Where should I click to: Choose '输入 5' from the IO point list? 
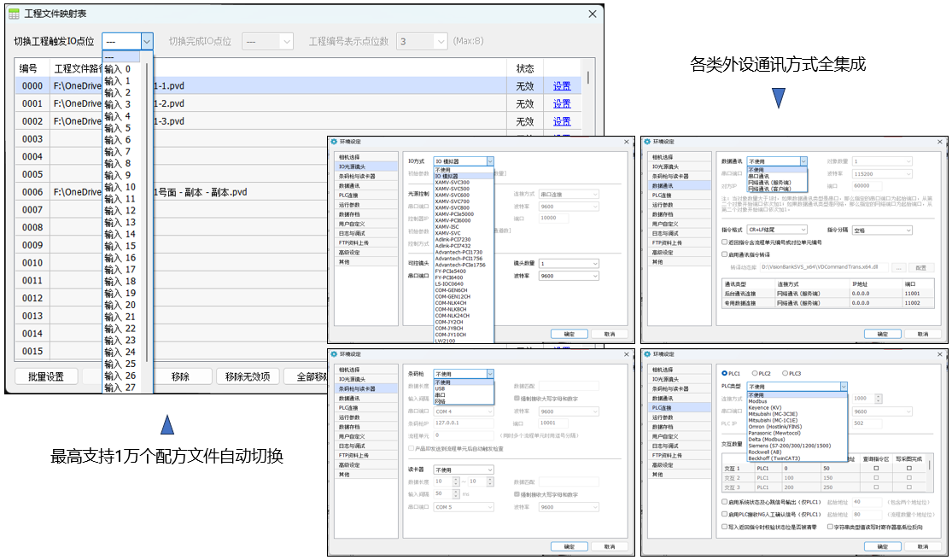[118, 128]
